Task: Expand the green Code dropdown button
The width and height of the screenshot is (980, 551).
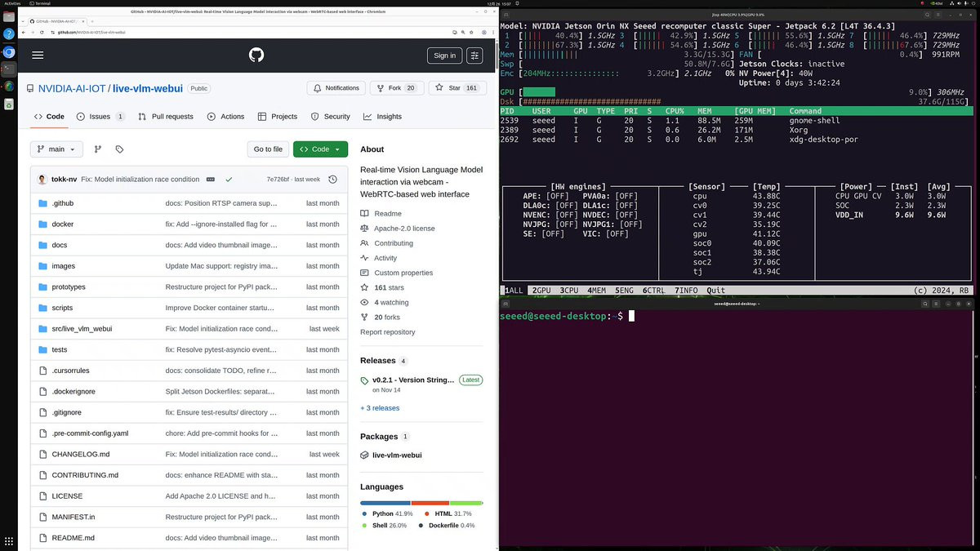Action: (320, 149)
